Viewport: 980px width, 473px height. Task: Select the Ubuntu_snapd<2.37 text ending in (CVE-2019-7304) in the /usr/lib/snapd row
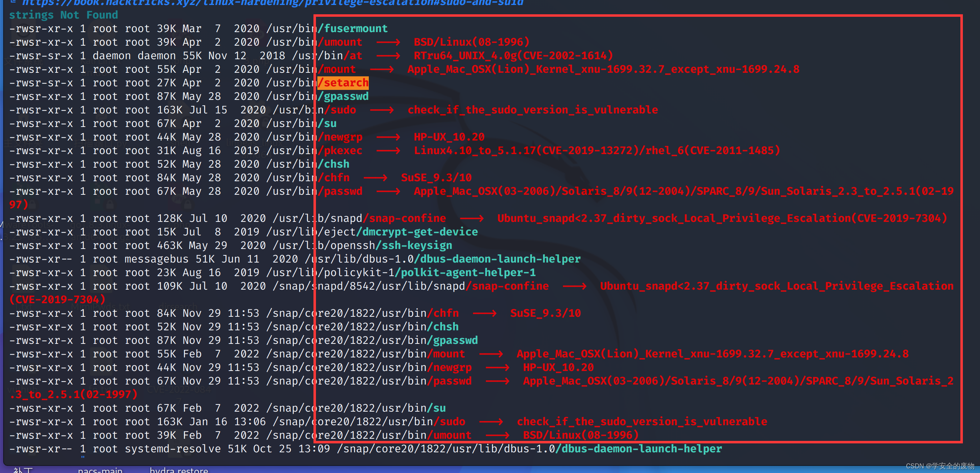722,219
